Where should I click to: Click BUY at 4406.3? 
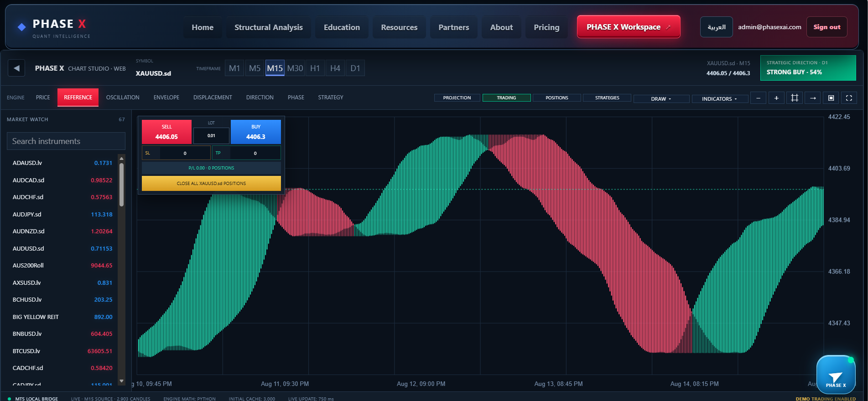[x=256, y=132]
